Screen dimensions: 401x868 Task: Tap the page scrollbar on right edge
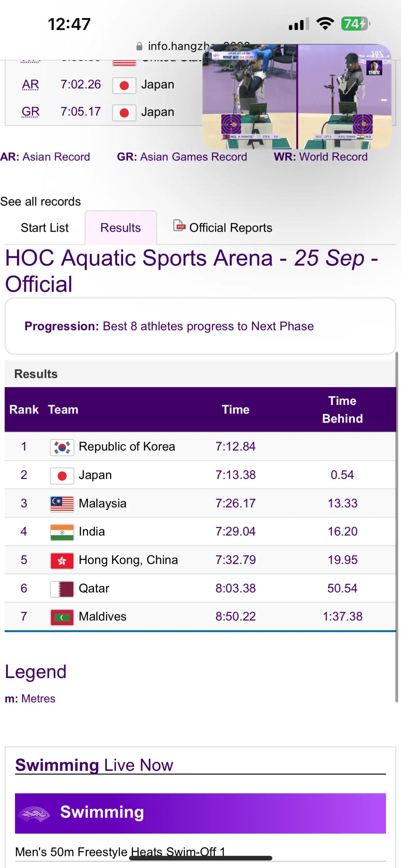(397, 526)
